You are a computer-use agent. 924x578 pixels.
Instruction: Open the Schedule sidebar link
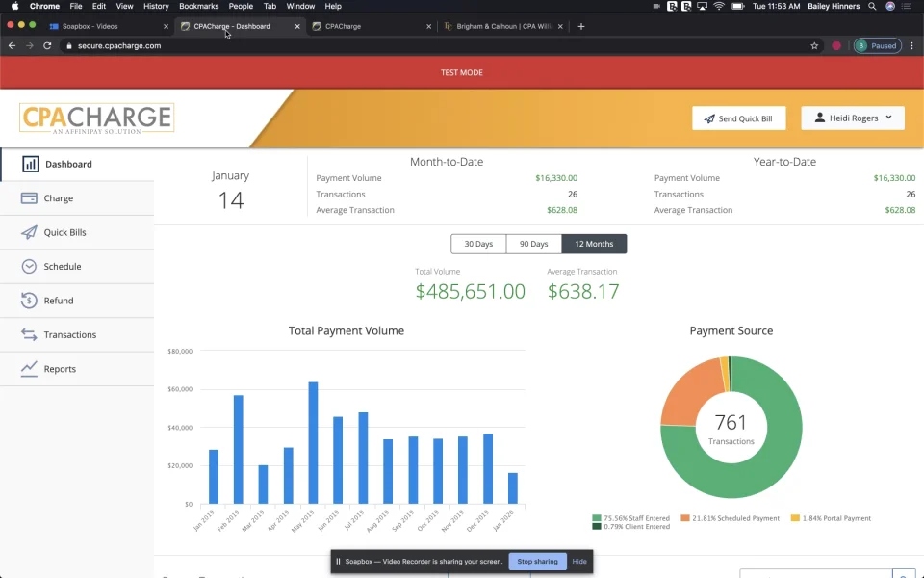click(x=77, y=267)
